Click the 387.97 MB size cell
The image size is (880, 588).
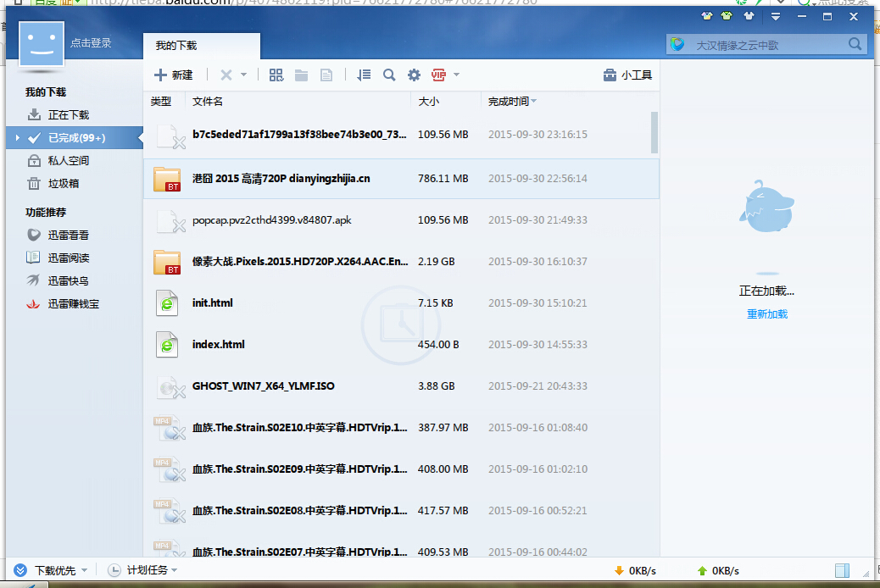click(x=443, y=428)
